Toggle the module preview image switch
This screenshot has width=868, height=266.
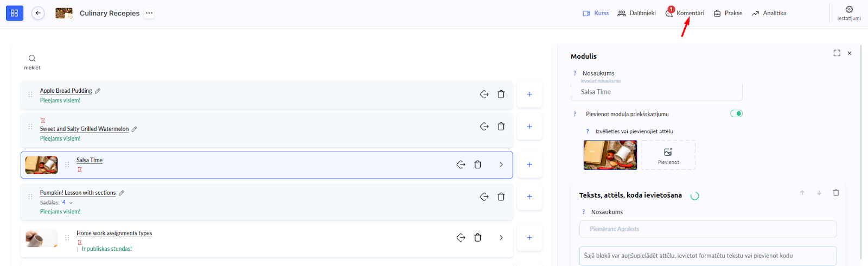(736, 113)
